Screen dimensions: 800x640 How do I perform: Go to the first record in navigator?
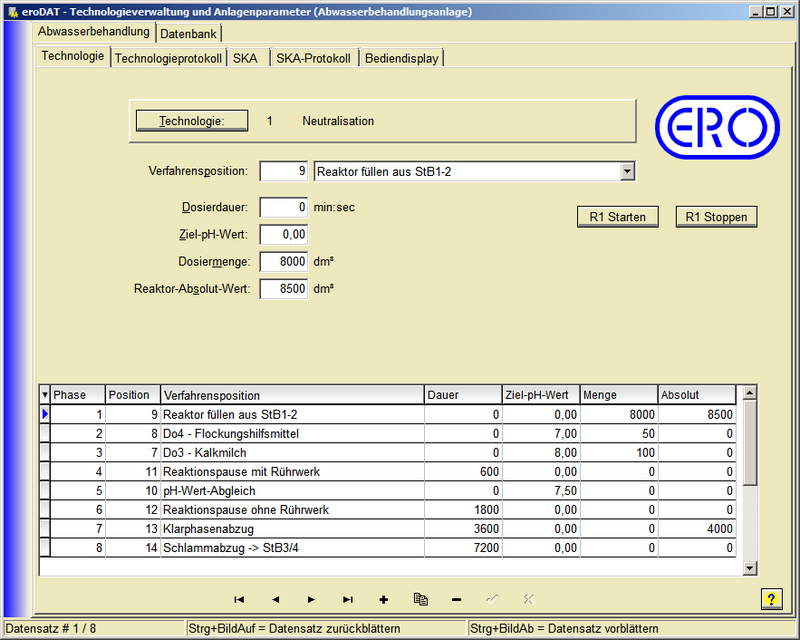coord(239,599)
